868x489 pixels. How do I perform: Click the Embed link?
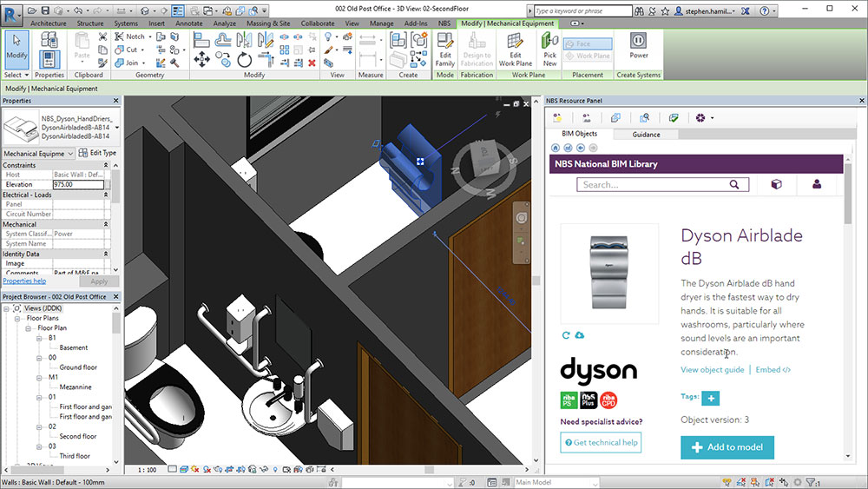[773, 370]
